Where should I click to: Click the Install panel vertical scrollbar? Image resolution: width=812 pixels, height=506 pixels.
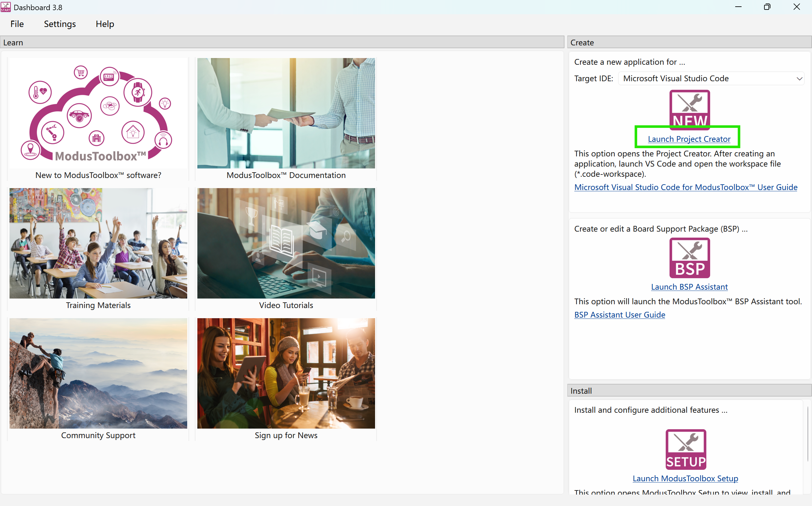coord(808,433)
